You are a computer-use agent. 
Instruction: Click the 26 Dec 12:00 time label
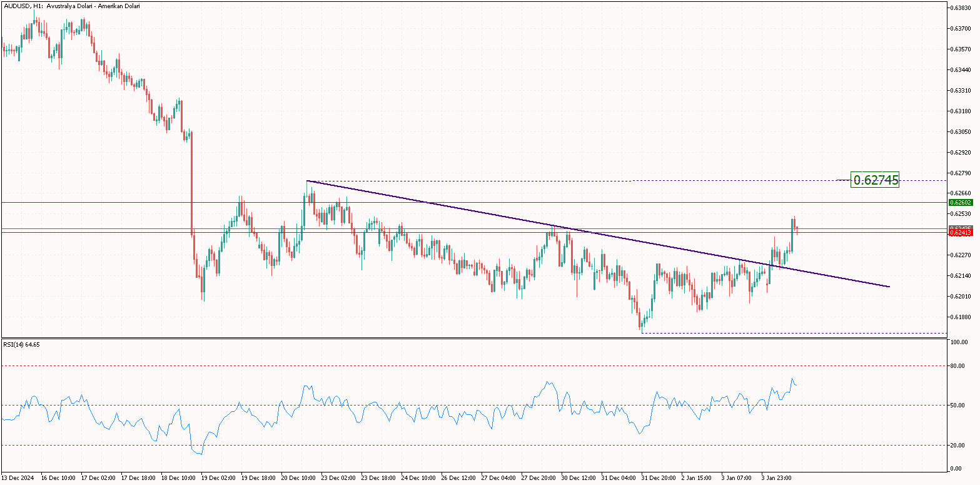[459, 477]
